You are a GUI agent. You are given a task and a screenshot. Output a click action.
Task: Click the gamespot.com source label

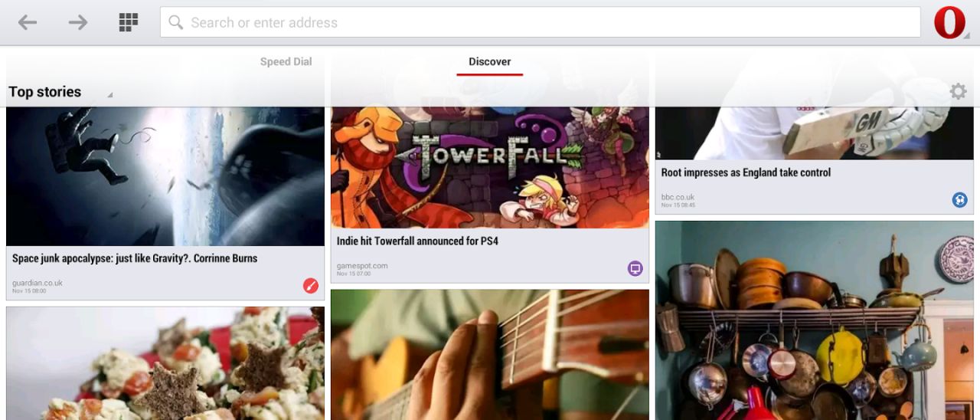(x=362, y=266)
